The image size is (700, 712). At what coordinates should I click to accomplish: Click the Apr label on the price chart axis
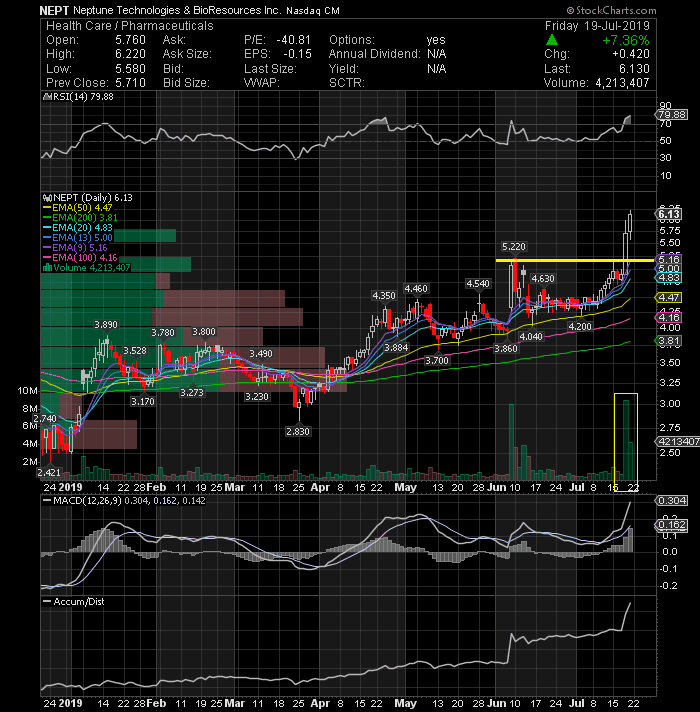(x=320, y=488)
